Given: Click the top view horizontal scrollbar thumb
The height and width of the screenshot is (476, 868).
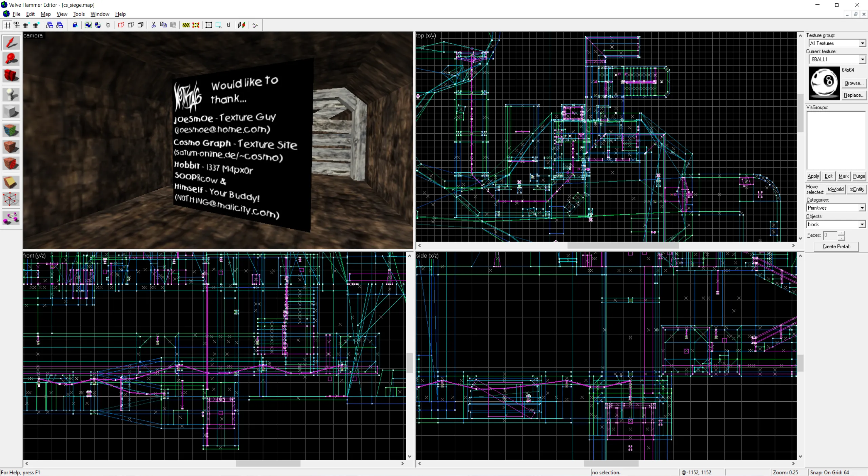Looking at the screenshot, I should tap(623, 245).
